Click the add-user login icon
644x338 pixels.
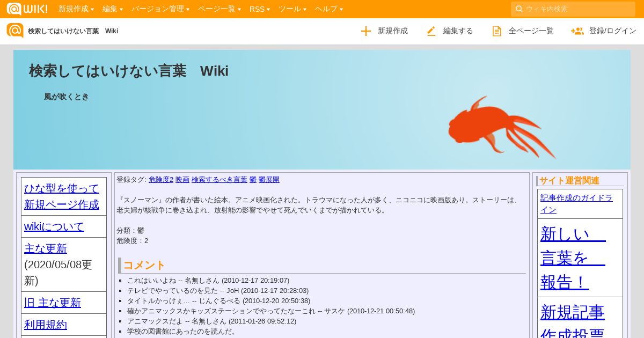click(577, 31)
